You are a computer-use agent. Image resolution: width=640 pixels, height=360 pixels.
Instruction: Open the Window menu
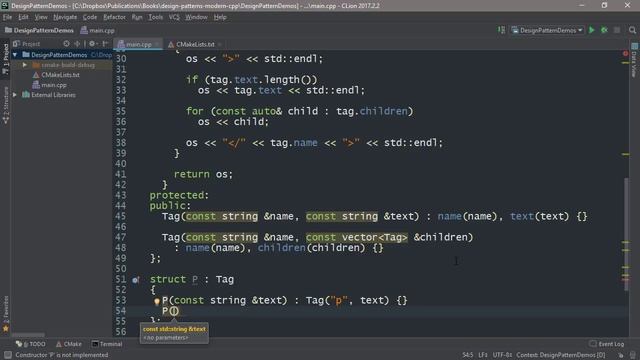point(196,17)
